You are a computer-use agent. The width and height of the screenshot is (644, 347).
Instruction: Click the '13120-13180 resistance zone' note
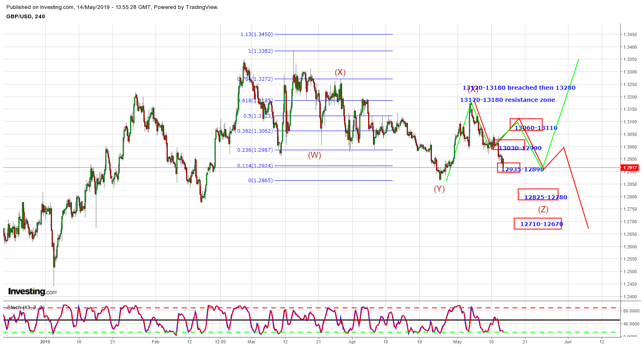(507, 100)
